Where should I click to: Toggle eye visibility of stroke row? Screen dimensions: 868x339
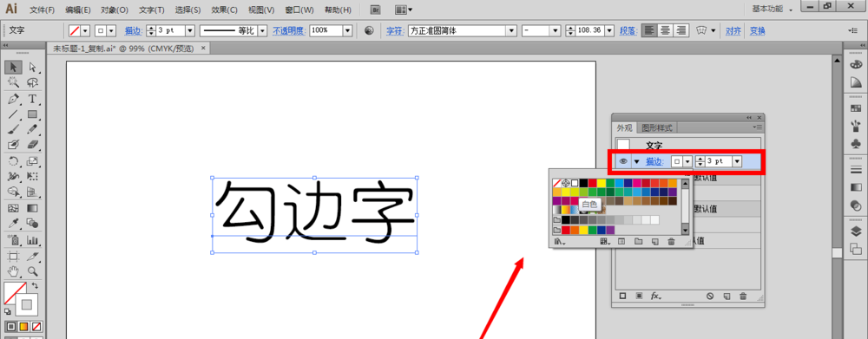(623, 161)
